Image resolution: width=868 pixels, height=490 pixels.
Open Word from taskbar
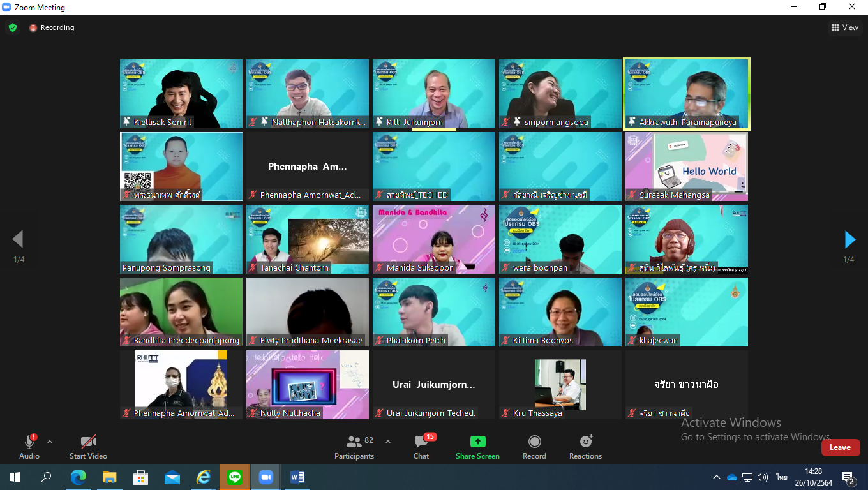pyautogui.click(x=297, y=477)
